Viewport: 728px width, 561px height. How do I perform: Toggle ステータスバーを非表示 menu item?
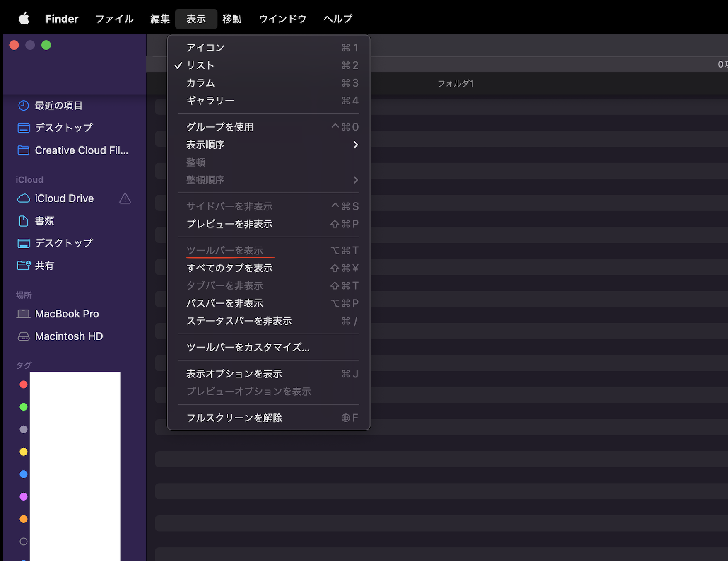[x=239, y=321]
